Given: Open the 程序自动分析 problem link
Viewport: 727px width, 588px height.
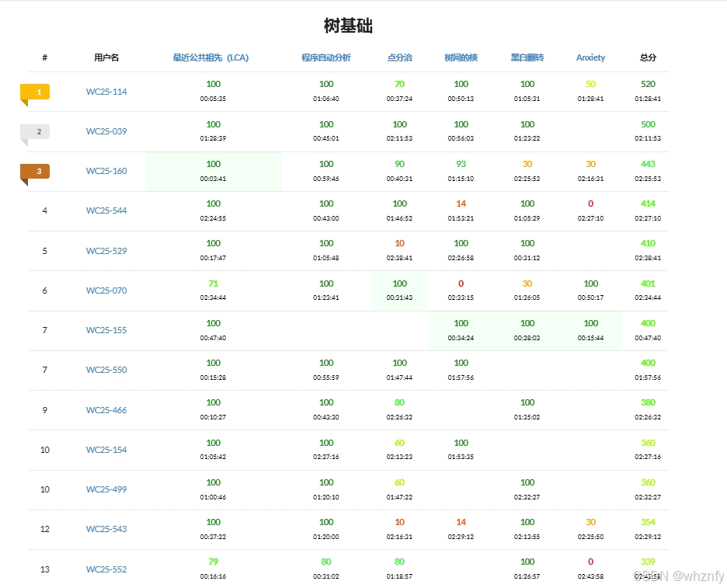Looking at the screenshot, I should [x=326, y=57].
